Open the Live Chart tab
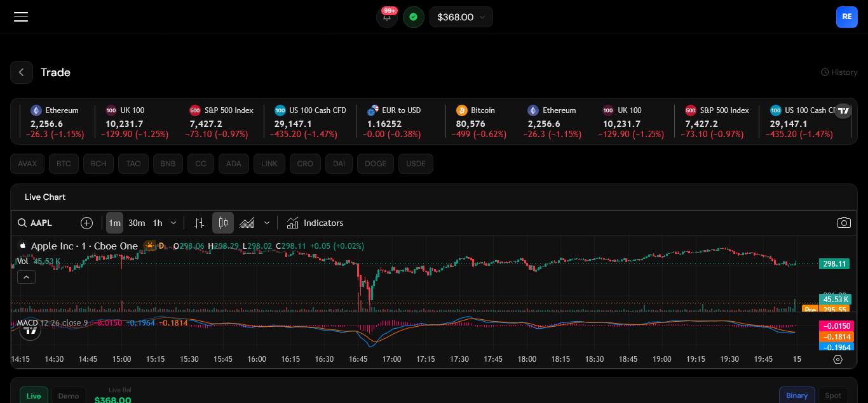The width and height of the screenshot is (868, 403). coord(45,197)
